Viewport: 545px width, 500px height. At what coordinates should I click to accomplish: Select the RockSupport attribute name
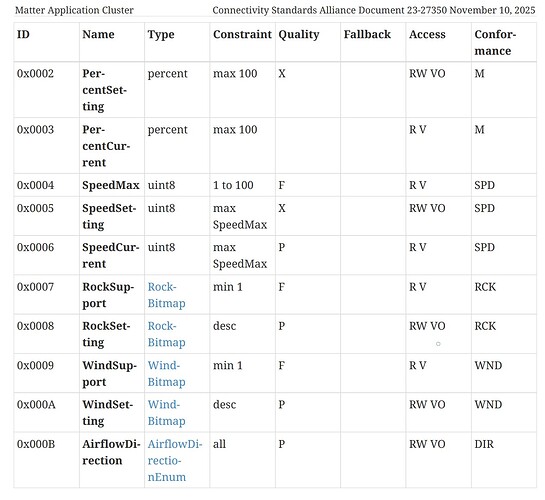click(x=108, y=295)
